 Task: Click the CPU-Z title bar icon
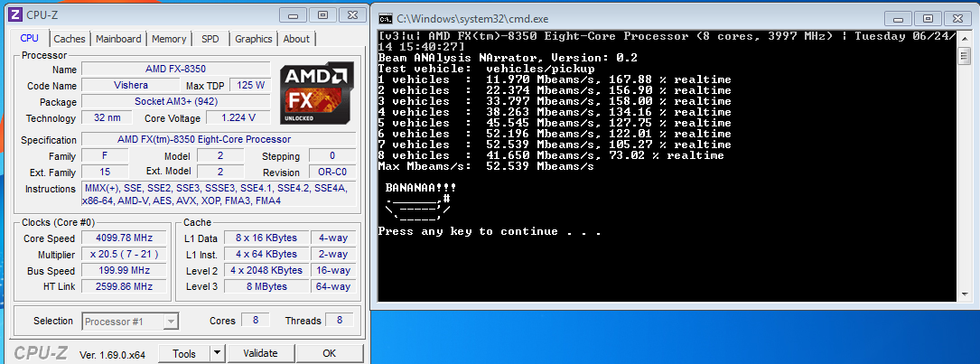pyautogui.click(x=17, y=14)
